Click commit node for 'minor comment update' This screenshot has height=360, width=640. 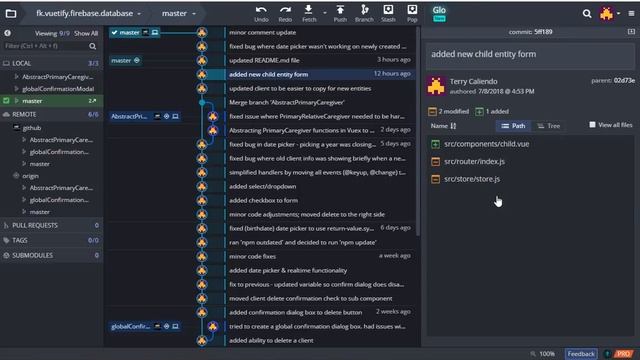pyautogui.click(x=202, y=33)
